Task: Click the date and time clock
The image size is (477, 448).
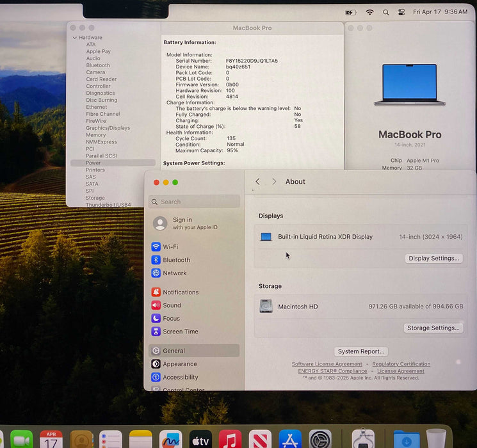Action: point(440,12)
